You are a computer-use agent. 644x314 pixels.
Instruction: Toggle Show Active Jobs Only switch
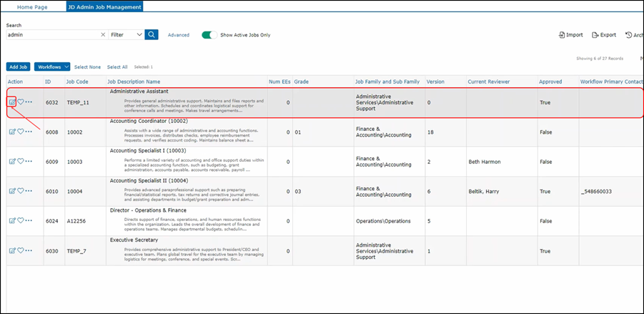tap(209, 34)
